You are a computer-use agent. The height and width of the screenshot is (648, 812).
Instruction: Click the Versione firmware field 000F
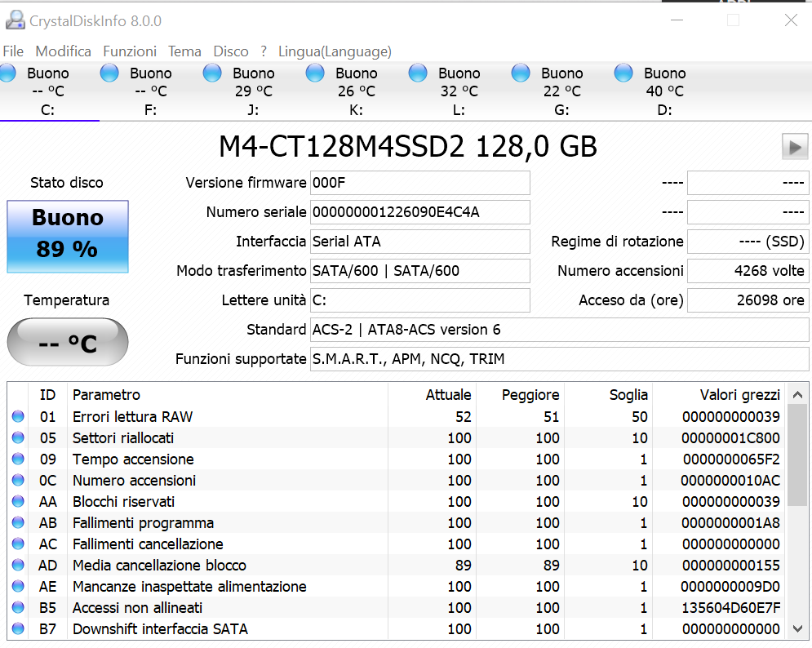click(x=420, y=183)
